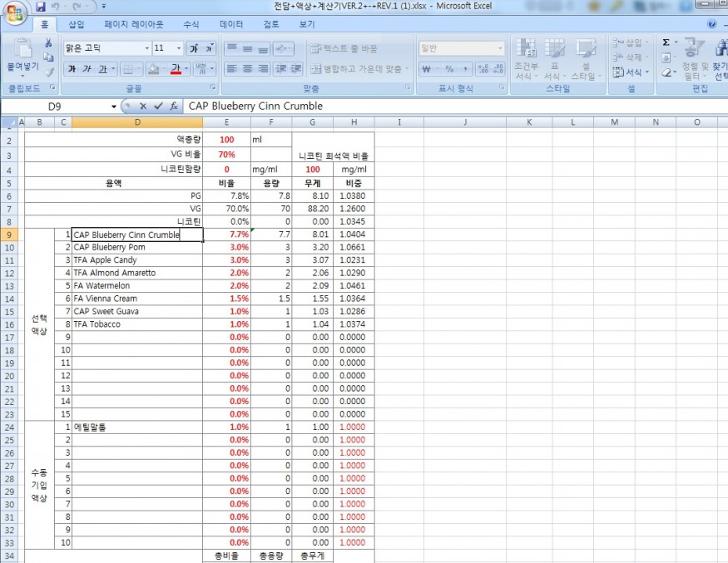Viewport: 728px width, 563px height.
Task: Confirm formula bar entry with checkmark
Action: (x=158, y=106)
